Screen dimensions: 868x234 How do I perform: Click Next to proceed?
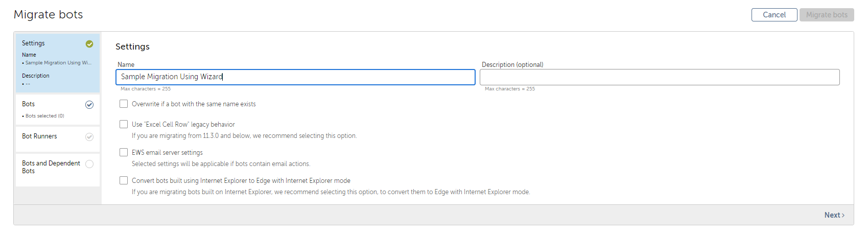834,215
